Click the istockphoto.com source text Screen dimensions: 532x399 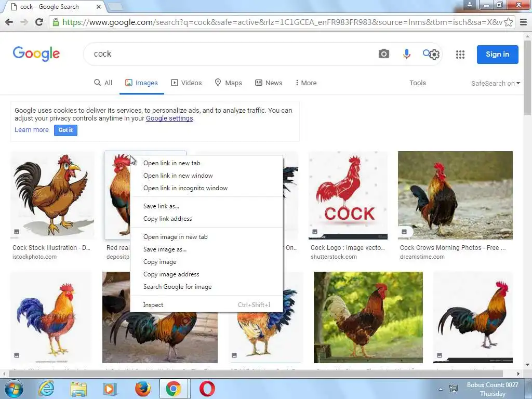35,257
